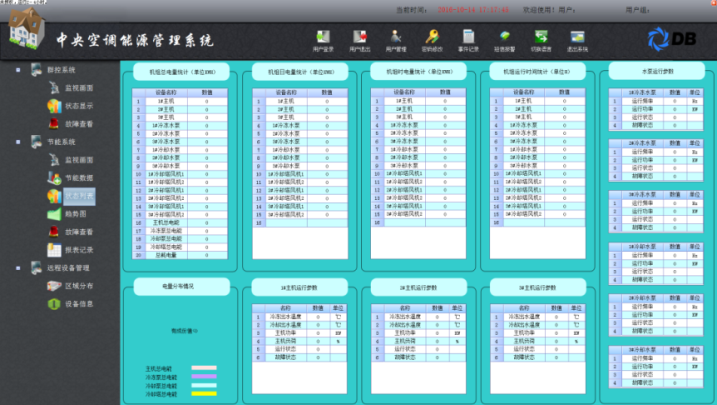Click the 退出系统 (exit system) icon
Screen dimensions: 717x405
[578, 39]
